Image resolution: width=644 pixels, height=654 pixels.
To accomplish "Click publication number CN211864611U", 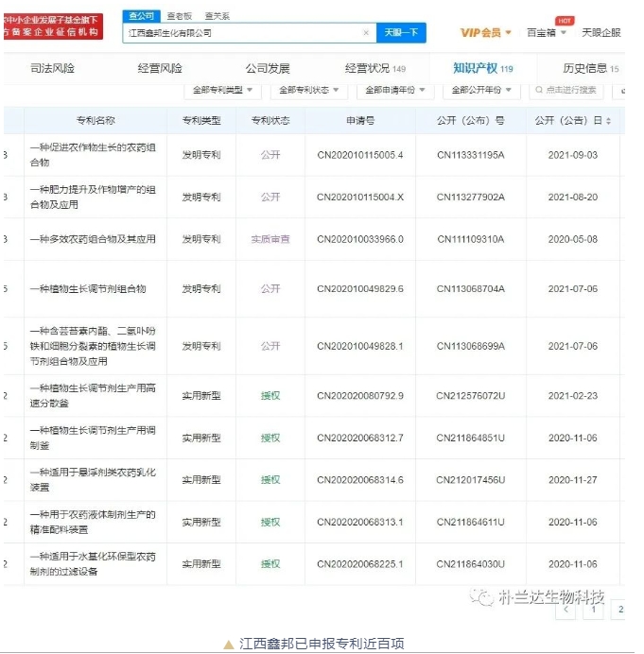I will 471,523.
